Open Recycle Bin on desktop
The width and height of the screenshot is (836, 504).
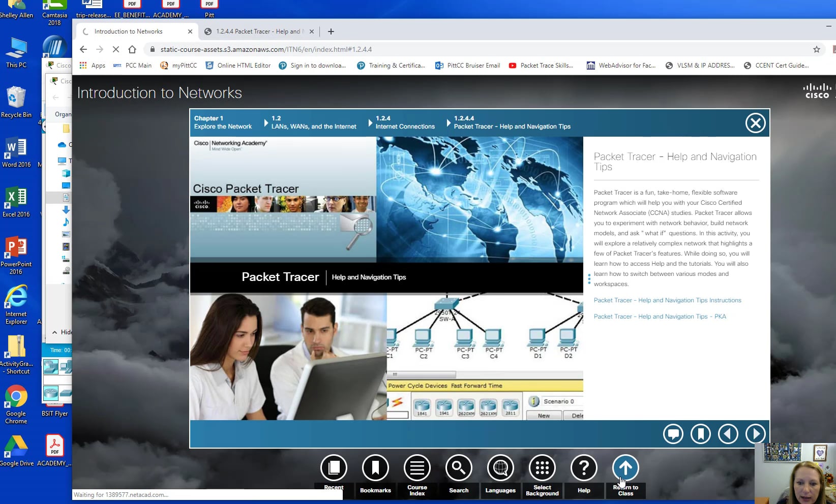tap(16, 102)
